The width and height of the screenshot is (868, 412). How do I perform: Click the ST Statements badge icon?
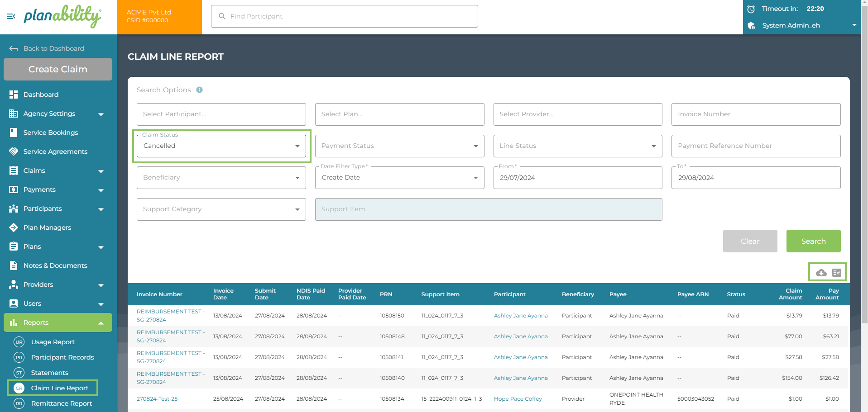(x=19, y=373)
